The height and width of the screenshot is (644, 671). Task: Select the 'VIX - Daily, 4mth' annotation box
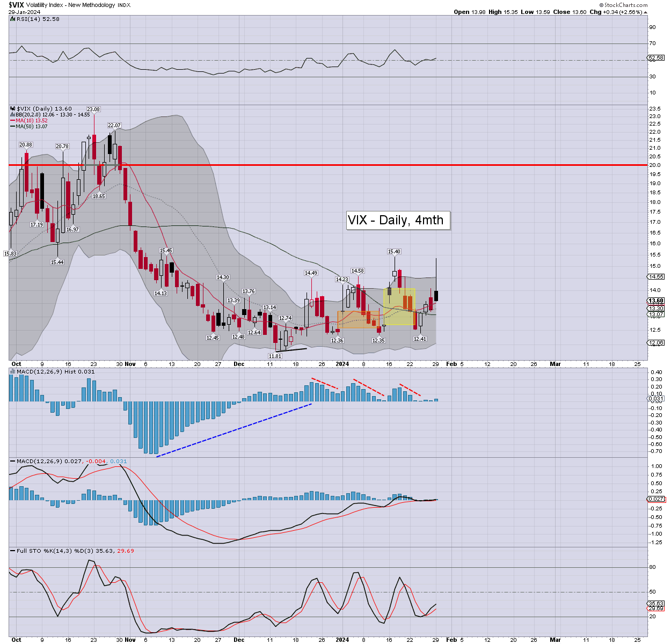point(398,220)
